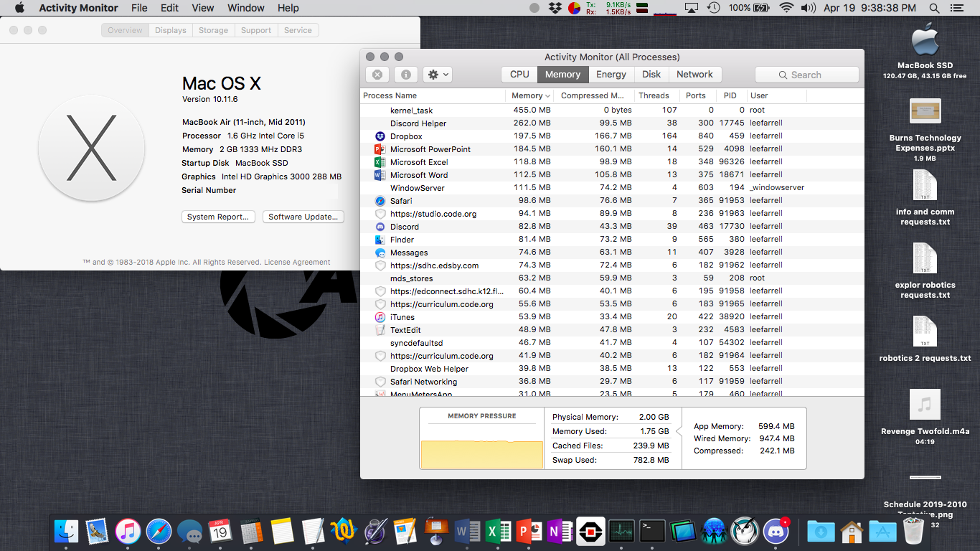Open the Energy tab
Image resolution: width=980 pixels, height=551 pixels.
(x=611, y=75)
